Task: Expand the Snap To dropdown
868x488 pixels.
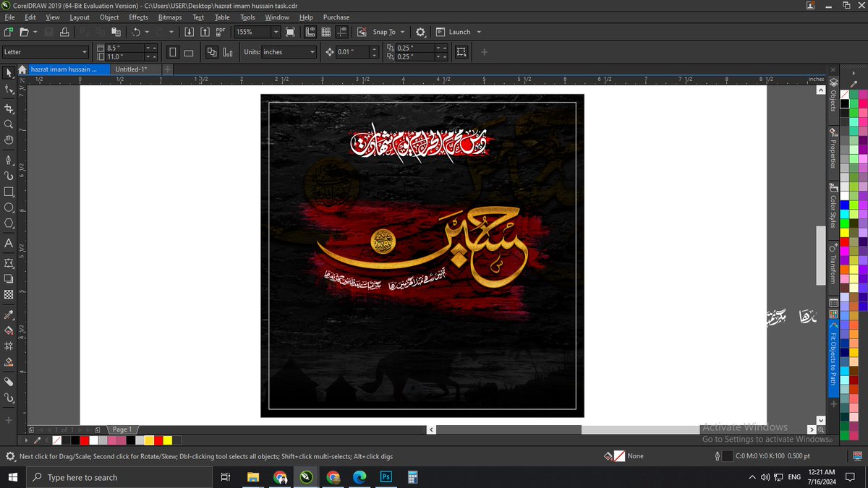Action: click(401, 32)
